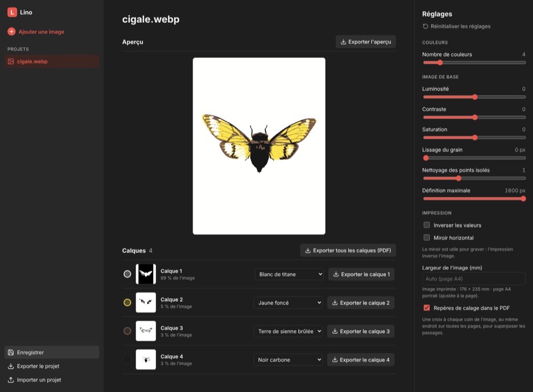Click the Largeur de l'image input field
This screenshot has height=392, width=533.
[474, 279]
